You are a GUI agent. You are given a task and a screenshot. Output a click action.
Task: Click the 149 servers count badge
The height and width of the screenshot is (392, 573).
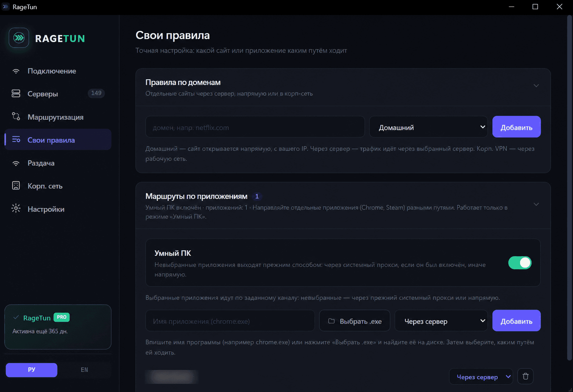(96, 93)
